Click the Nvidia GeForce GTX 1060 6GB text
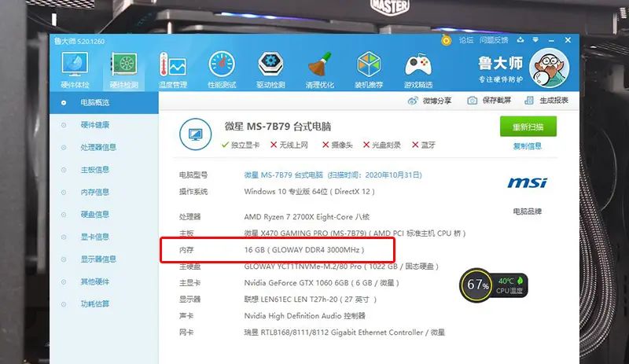 pyautogui.click(x=322, y=282)
